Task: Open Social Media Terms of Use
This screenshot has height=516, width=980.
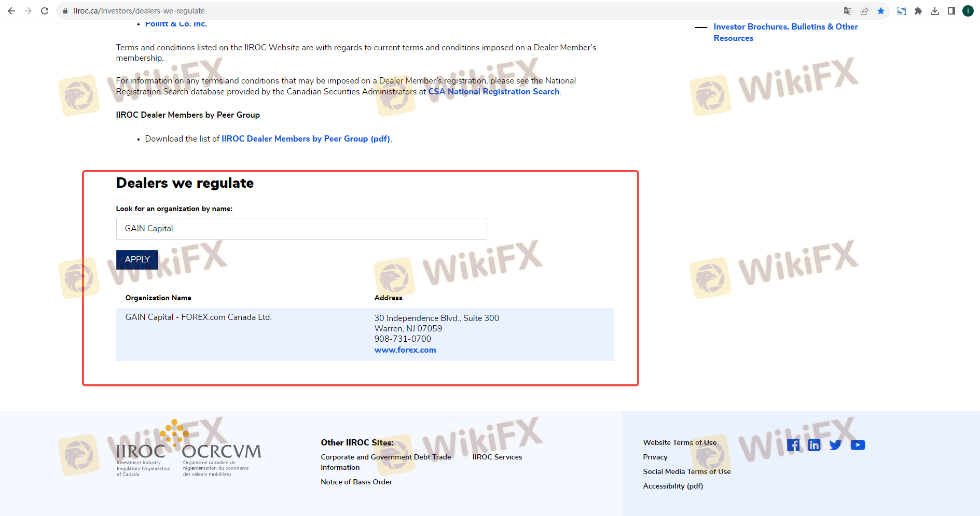Action: point(687,471)
